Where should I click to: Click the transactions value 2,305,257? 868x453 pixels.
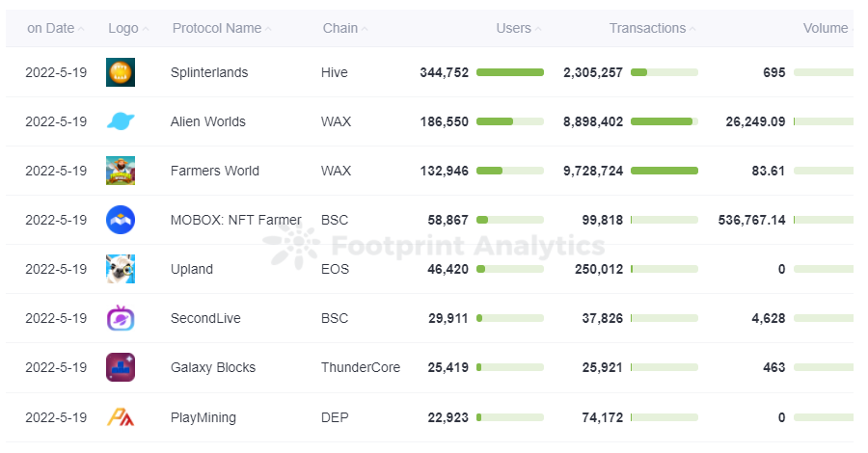593,72
